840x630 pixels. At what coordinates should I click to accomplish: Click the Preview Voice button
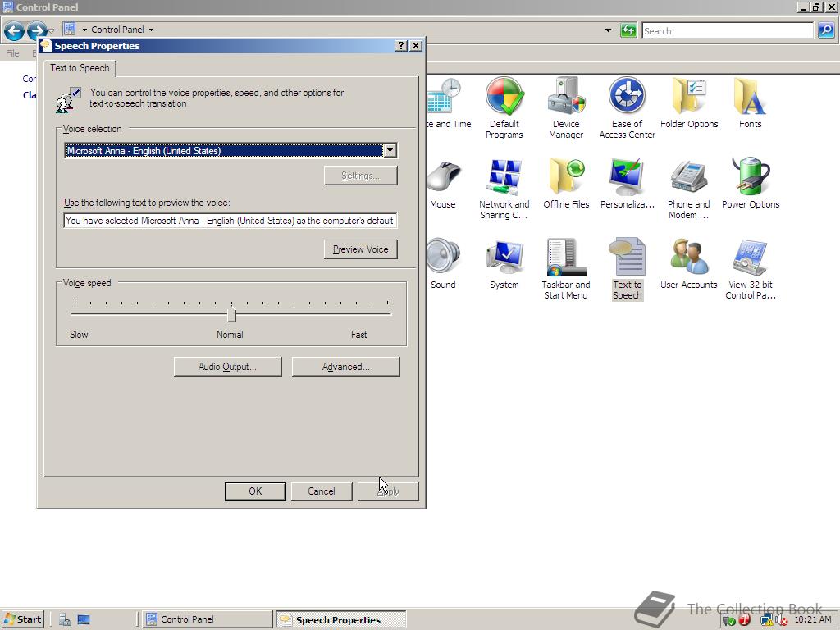pyautogui.click(x=361, y=249)
